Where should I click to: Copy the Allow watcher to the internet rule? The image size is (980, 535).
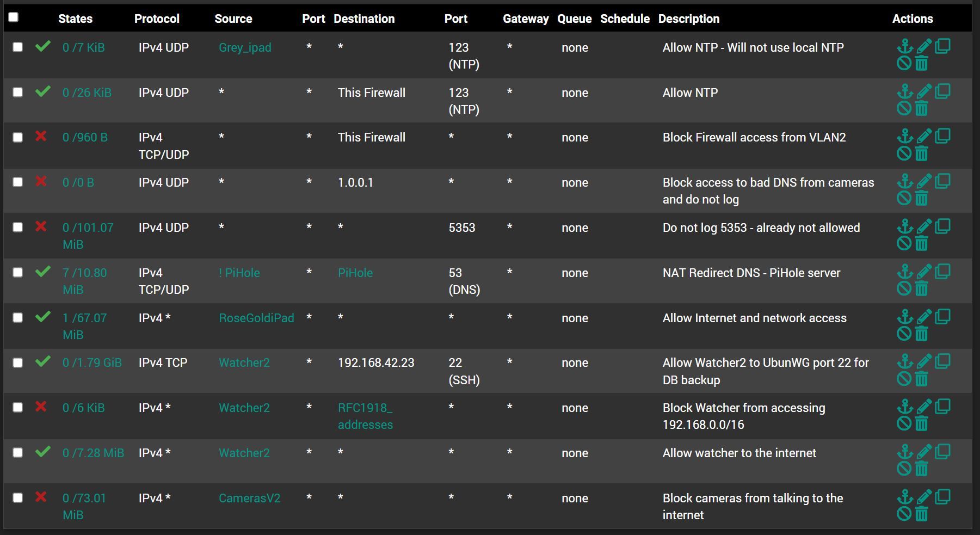(942, 451)
